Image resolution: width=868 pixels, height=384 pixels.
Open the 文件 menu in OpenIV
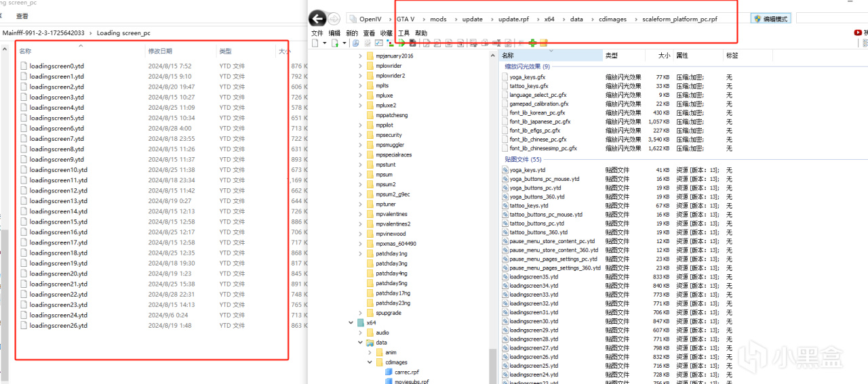[x=317, y=33]
